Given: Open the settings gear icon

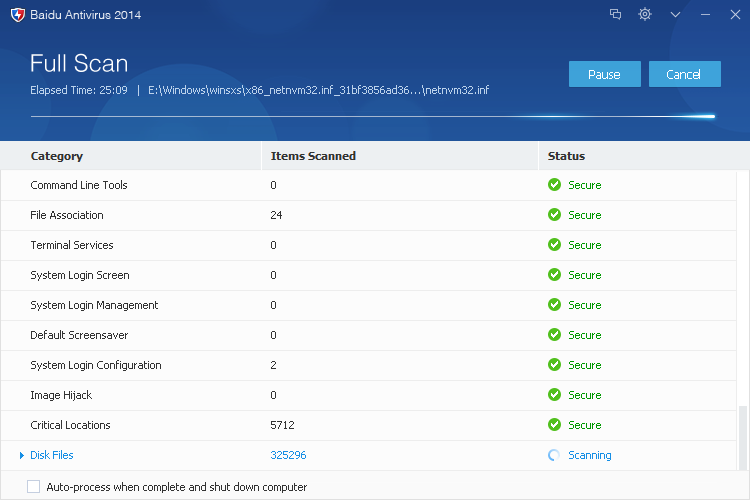Looking at the screenshot, I should pyautogui.click(x=645, y=14).
